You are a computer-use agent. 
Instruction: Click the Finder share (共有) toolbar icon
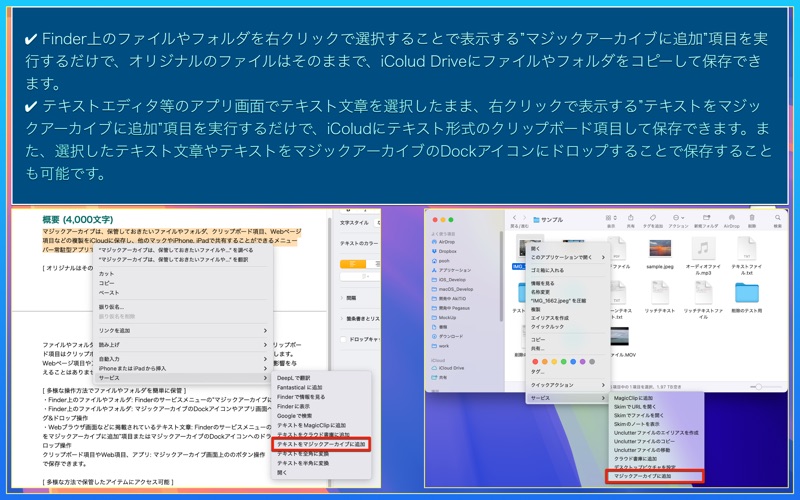[x=631, y=218]
